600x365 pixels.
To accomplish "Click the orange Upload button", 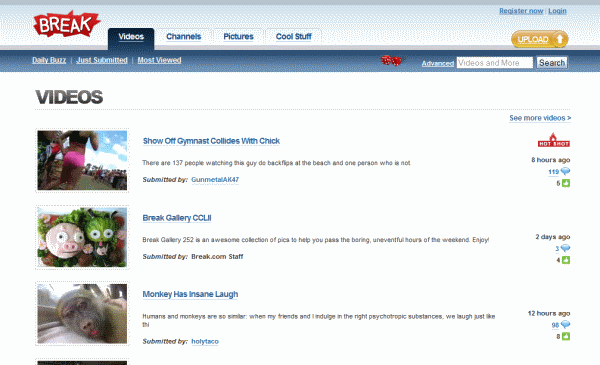I will coord(540,39).
